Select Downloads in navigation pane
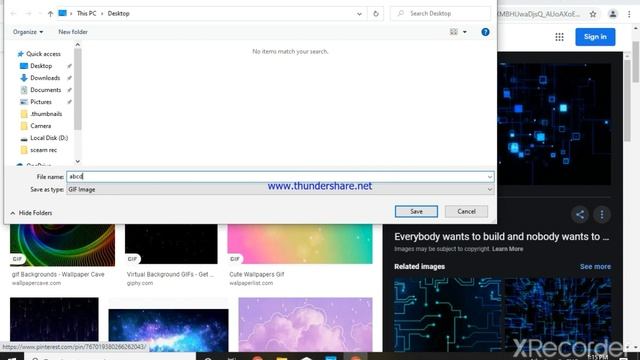640x360 pixels. click(45, 78)
